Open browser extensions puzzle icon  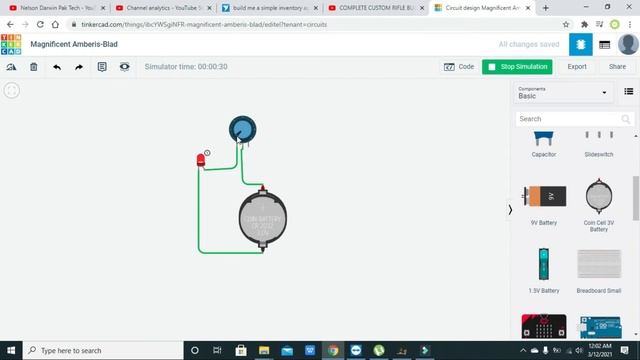coord(584,24)
